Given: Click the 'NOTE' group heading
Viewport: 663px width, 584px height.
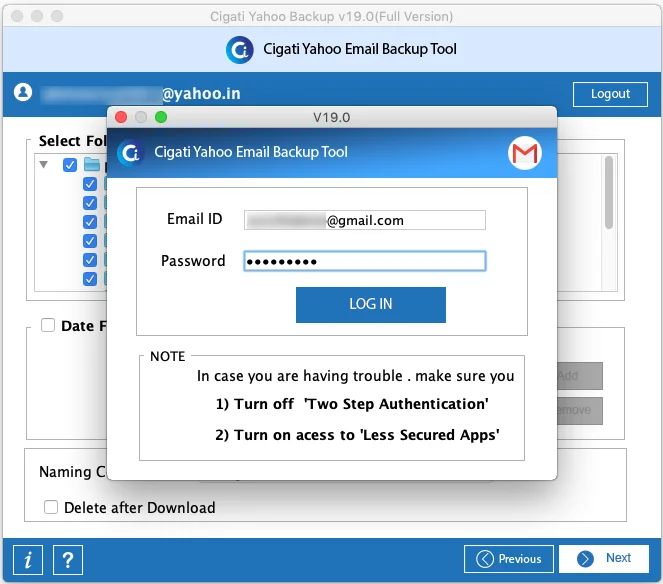Looking at the screenshot, I should click(x=167, y=356).
